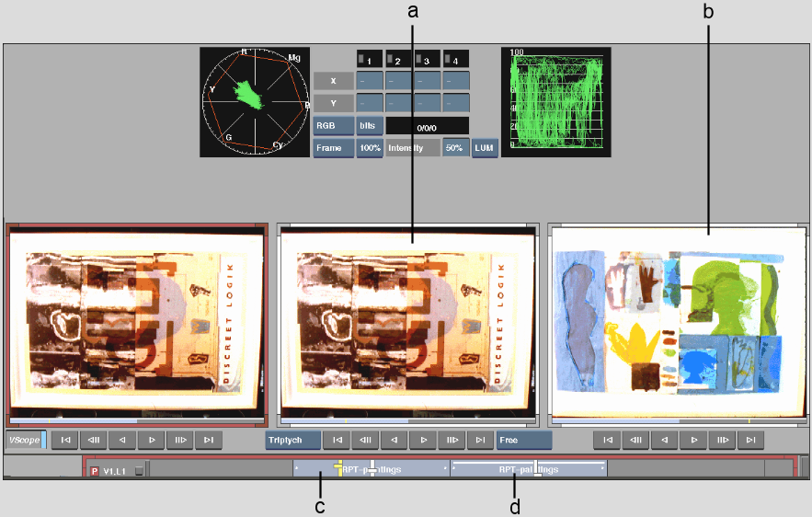Go to last frame in VScope viewer

coord(209,440)
